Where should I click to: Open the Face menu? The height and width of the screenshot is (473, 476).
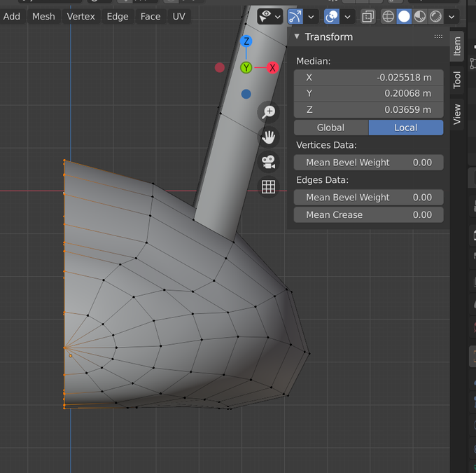[x=150, y=16]
